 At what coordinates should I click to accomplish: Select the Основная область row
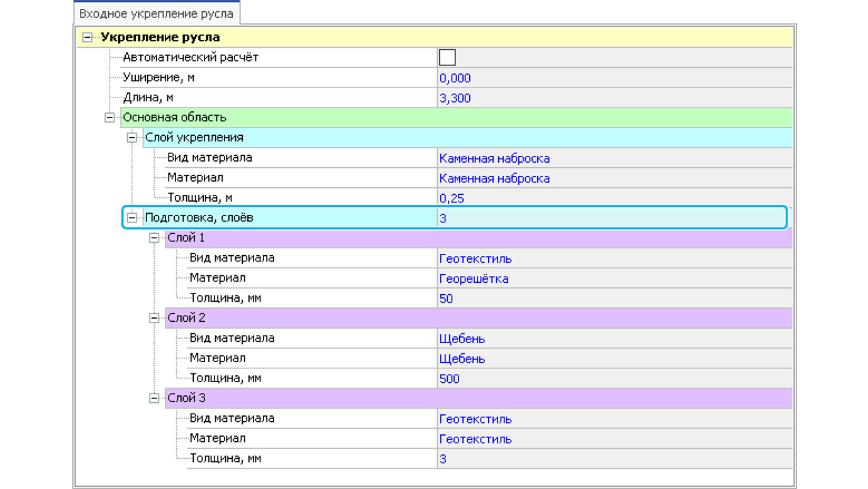click(x=456, y=118)
